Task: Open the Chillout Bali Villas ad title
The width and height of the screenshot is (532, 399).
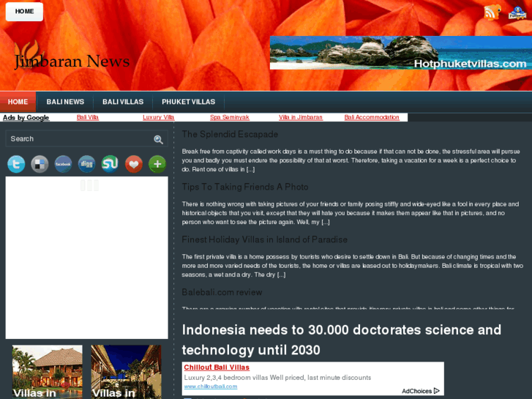Action: pos(217,368)
